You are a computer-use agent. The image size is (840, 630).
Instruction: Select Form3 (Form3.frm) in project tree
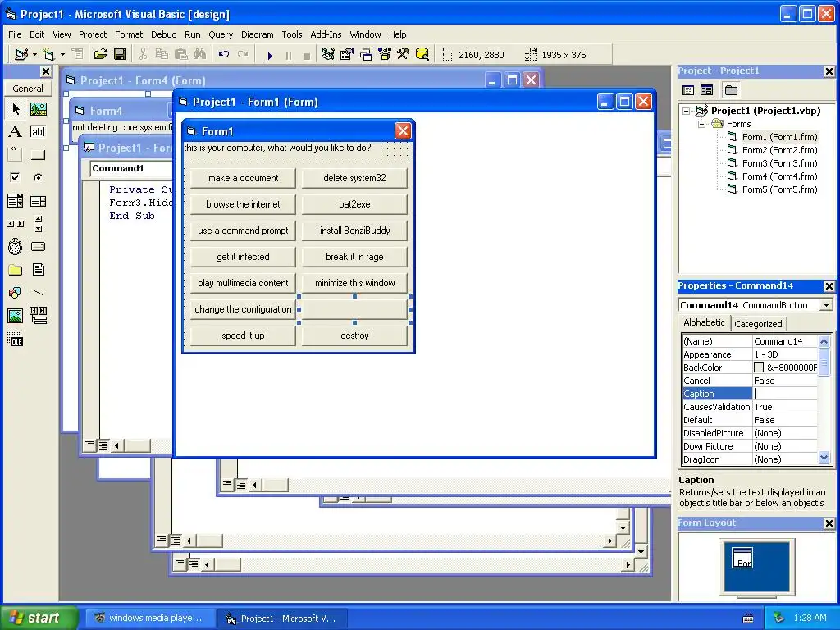tap(779, 163)
